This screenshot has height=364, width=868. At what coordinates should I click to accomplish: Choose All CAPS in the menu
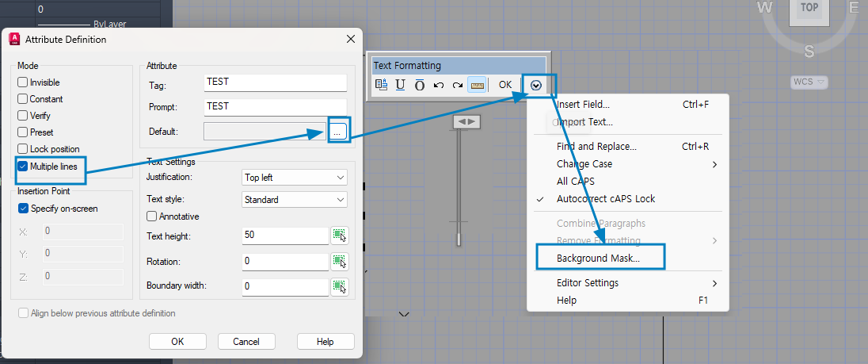[628, 181]
